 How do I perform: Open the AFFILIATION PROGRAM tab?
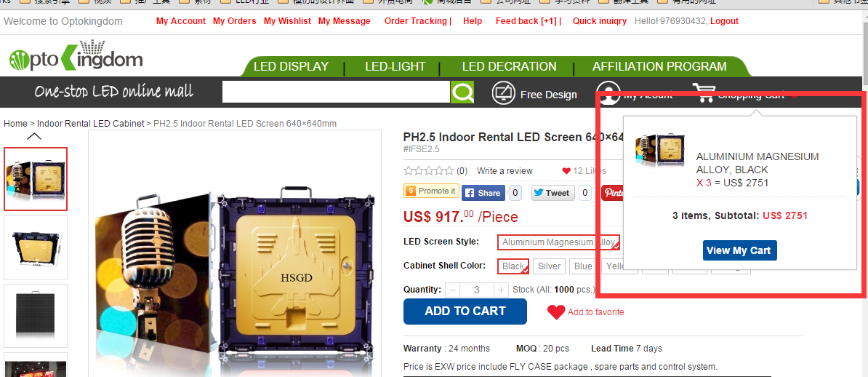(x=659, y=66)
